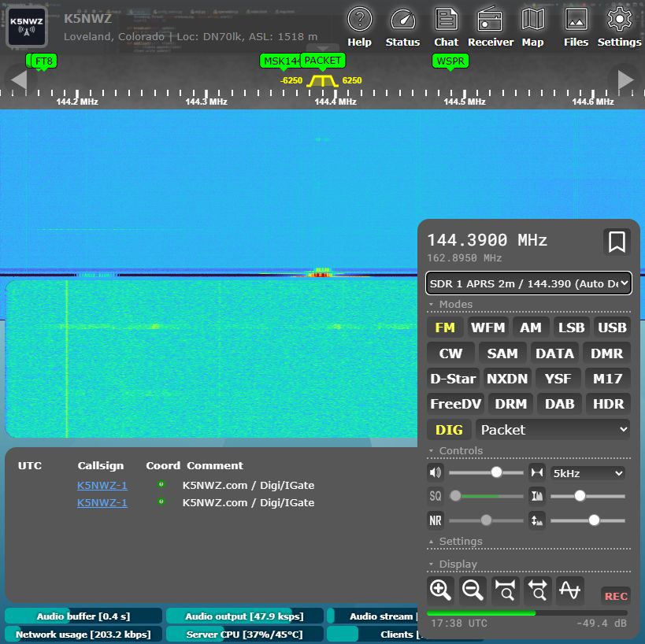This screenshot has height=644, width=645.
Task: Open the Status gauge icon
Action: pyautogui.click(x=402, y=27)
